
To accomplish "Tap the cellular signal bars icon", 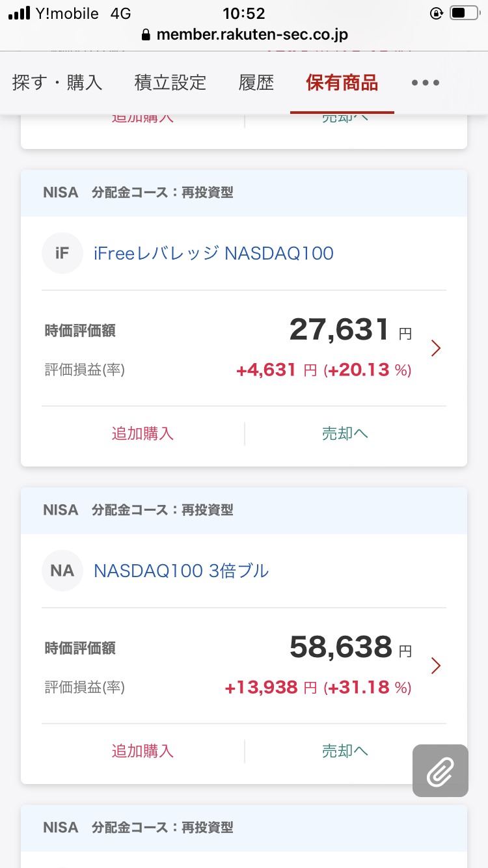I will point(20,13).
